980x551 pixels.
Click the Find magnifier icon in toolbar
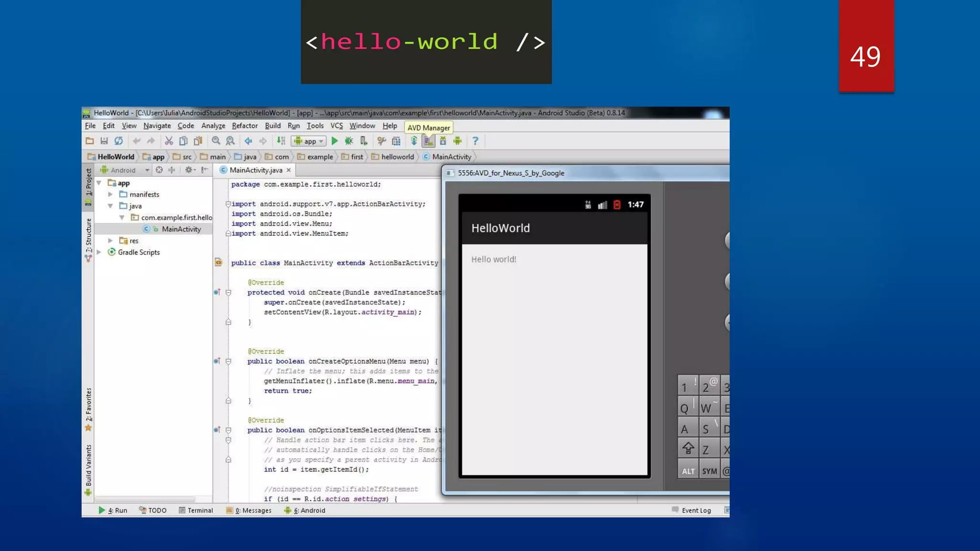[x=216, y=141]
